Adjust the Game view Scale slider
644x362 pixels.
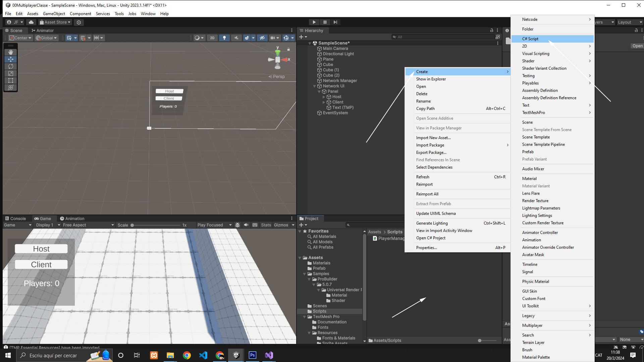(132, 225)
